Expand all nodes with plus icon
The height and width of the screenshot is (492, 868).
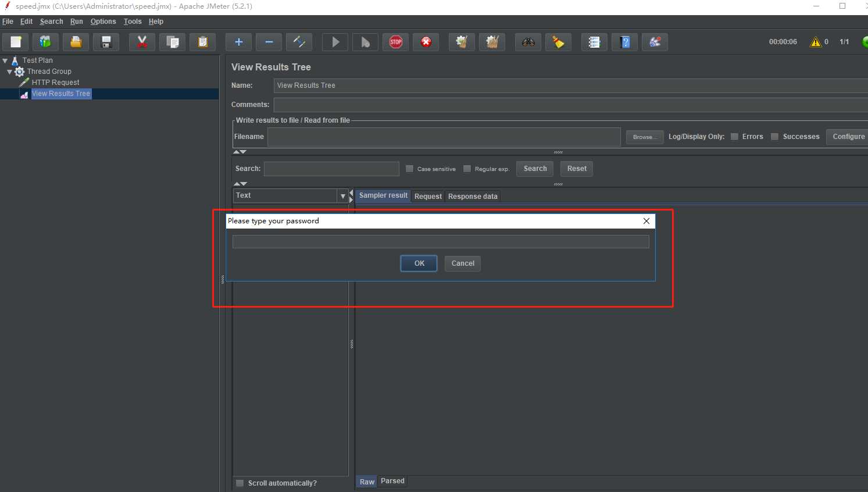[x=238, y=42]
